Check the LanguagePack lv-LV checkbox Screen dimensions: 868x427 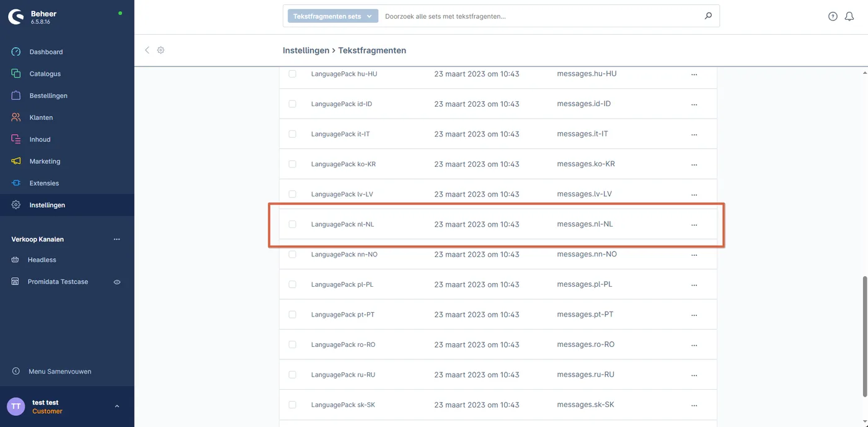pos(293,194)
